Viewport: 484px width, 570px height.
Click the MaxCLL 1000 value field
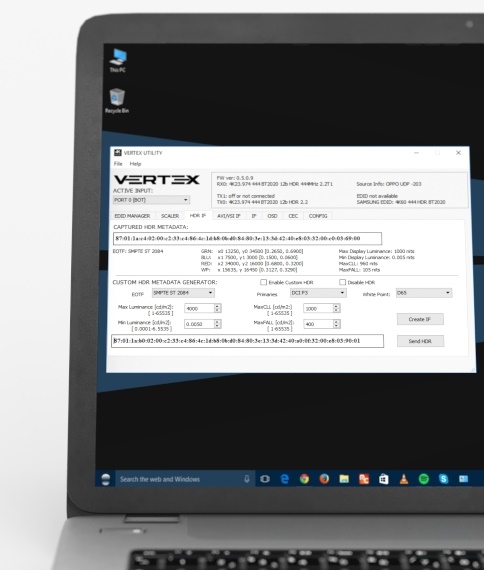click(319, 308)
